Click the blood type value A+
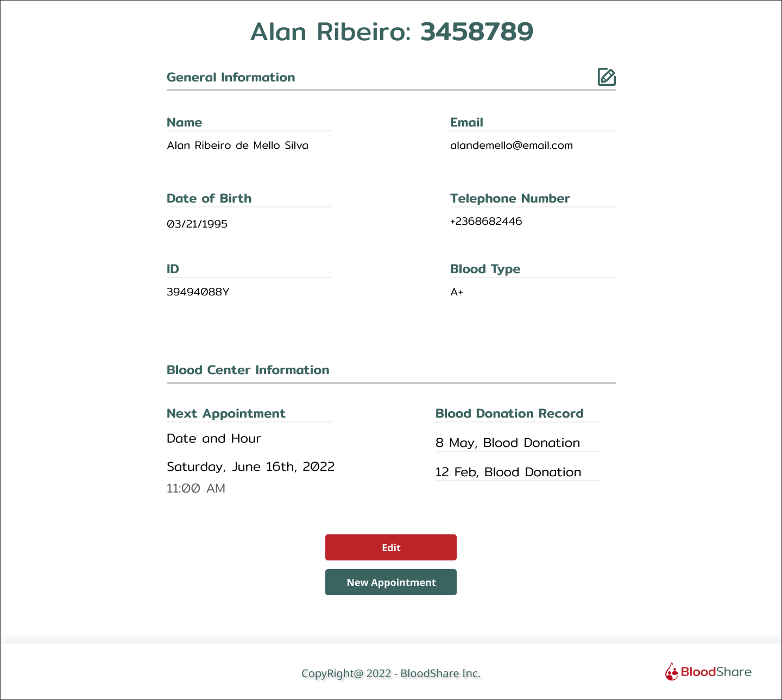The height and width of the screenshot is (700, 782). point(457,292)
